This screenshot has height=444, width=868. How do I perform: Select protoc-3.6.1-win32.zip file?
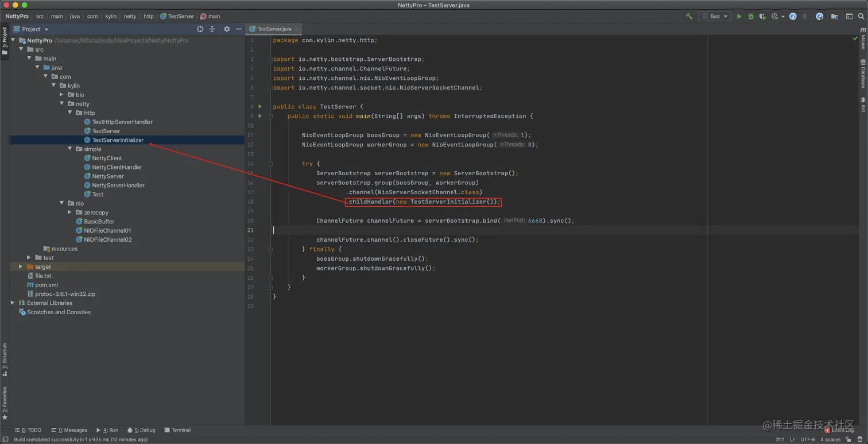[x=65, y=294]
